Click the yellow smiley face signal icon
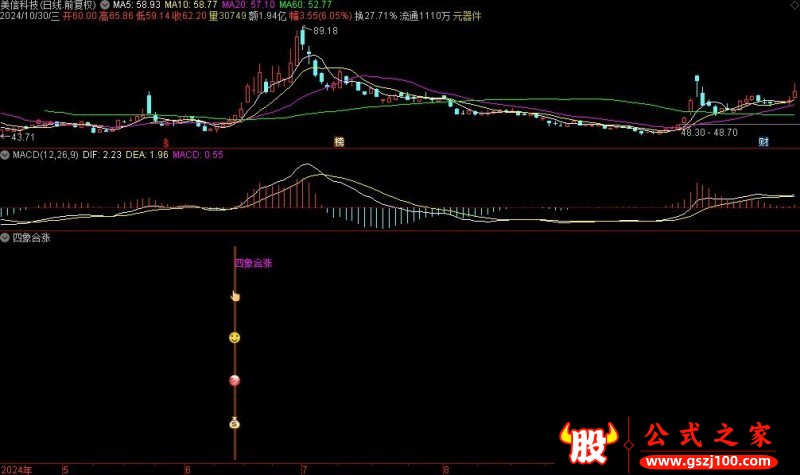This screenshot has width=800, height=475. 234,338
